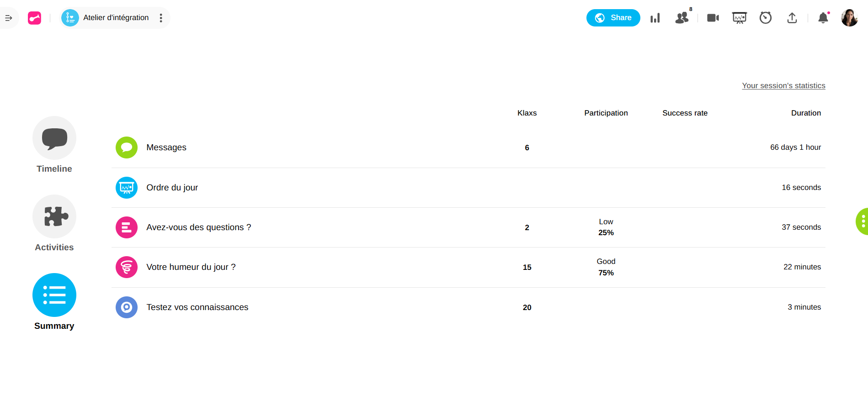Click the blue Share button
This screenshot has width=868, height=395.
[613, 18]
